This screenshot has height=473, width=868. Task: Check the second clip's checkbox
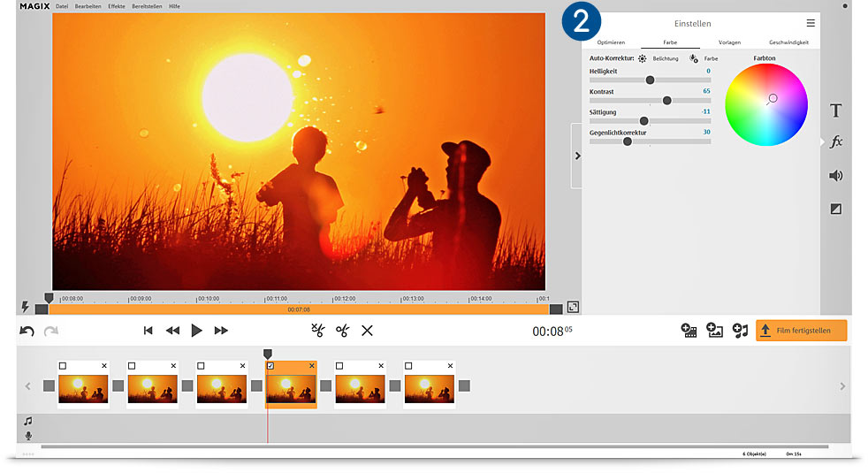click(132, 365)
